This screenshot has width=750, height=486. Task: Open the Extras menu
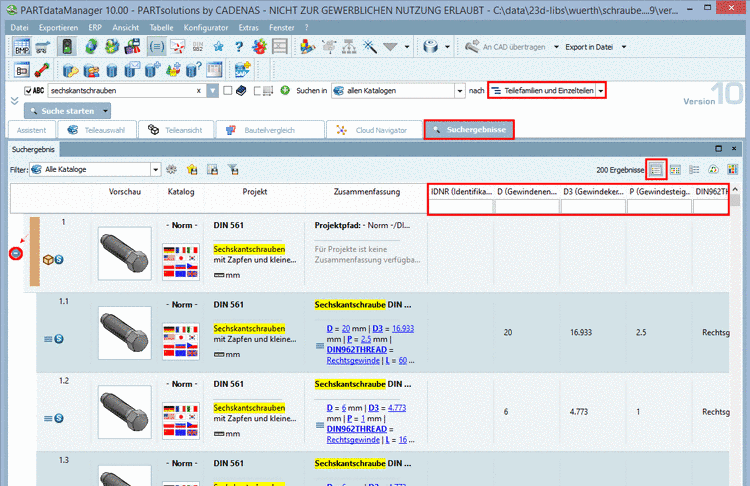click(x=248, y=28)
